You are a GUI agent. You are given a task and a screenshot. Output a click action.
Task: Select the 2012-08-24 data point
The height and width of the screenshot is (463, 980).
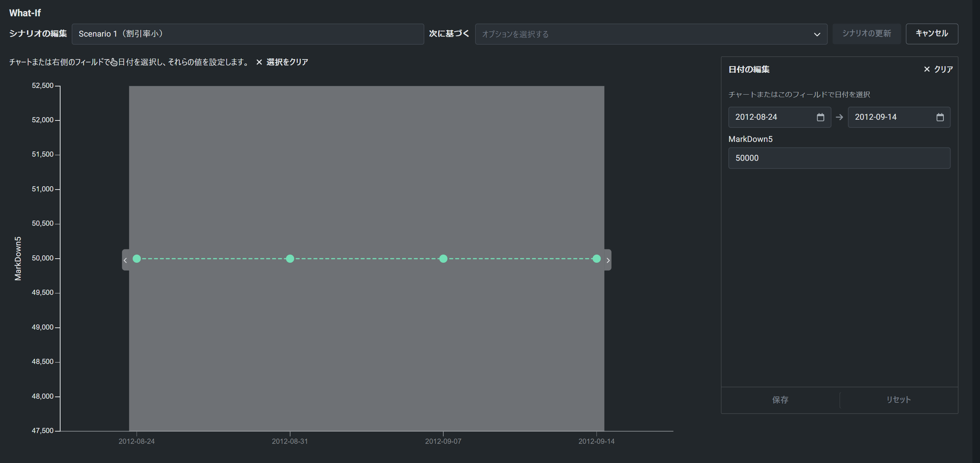[137, 259]
